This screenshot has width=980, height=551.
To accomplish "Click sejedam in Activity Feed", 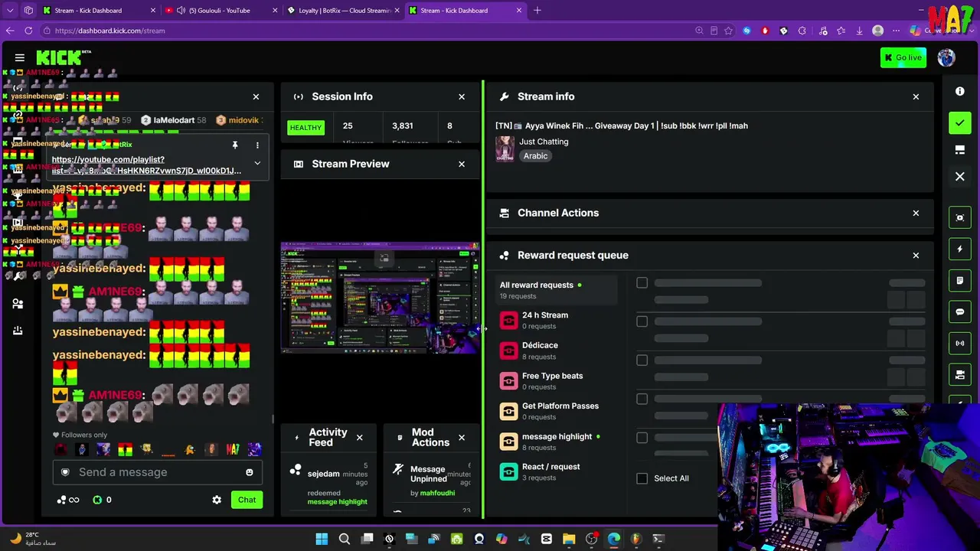I will click(x=323, y=474).
